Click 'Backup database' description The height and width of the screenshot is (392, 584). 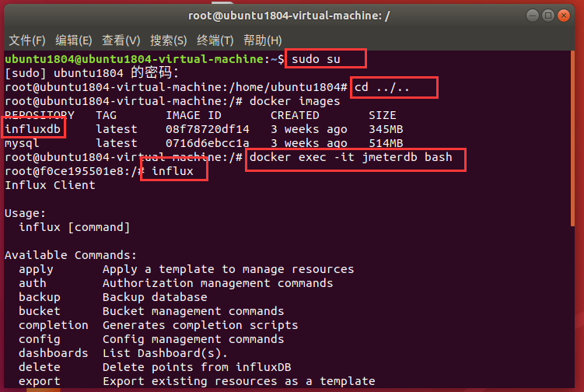155,297
